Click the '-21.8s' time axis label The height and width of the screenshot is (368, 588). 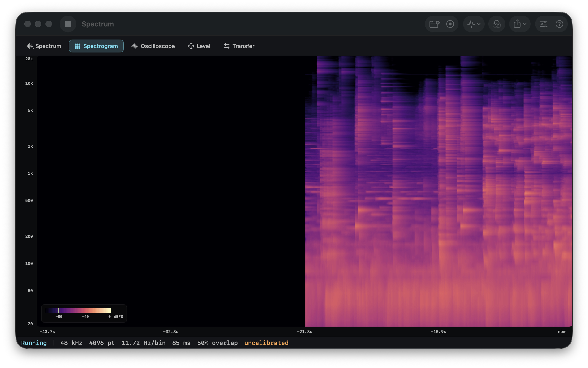click(304, 331)
